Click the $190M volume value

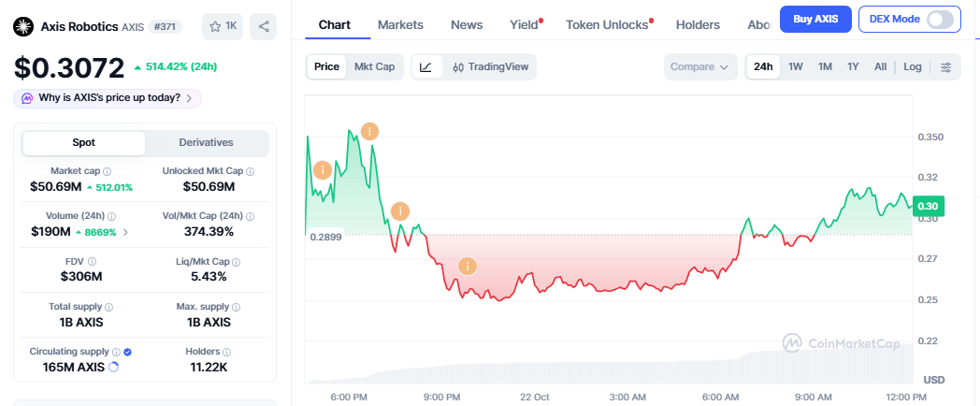50,232
